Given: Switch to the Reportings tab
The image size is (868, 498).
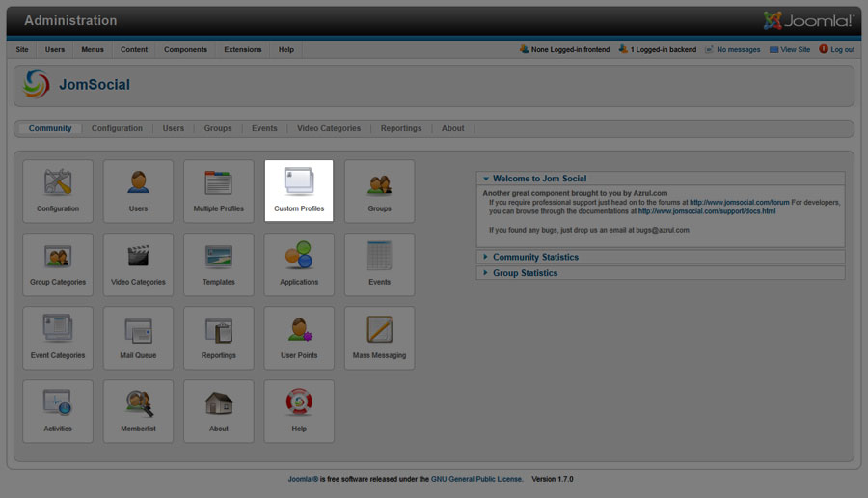Looking at the screenshot, I should (401, 128).
